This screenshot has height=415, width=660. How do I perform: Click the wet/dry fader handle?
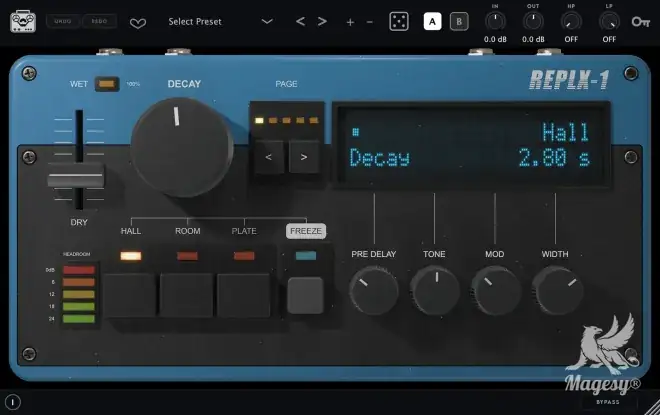click(x=76, y=175)
